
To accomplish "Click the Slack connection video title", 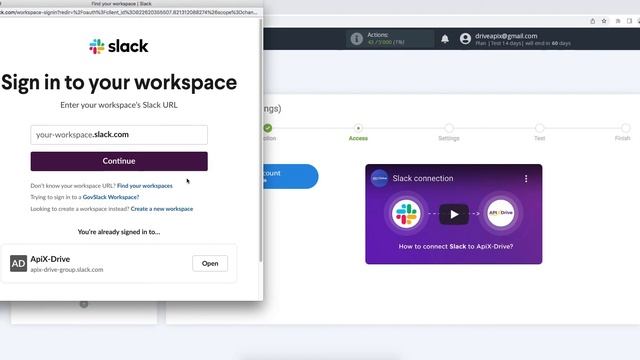I will tap(423, 178).
